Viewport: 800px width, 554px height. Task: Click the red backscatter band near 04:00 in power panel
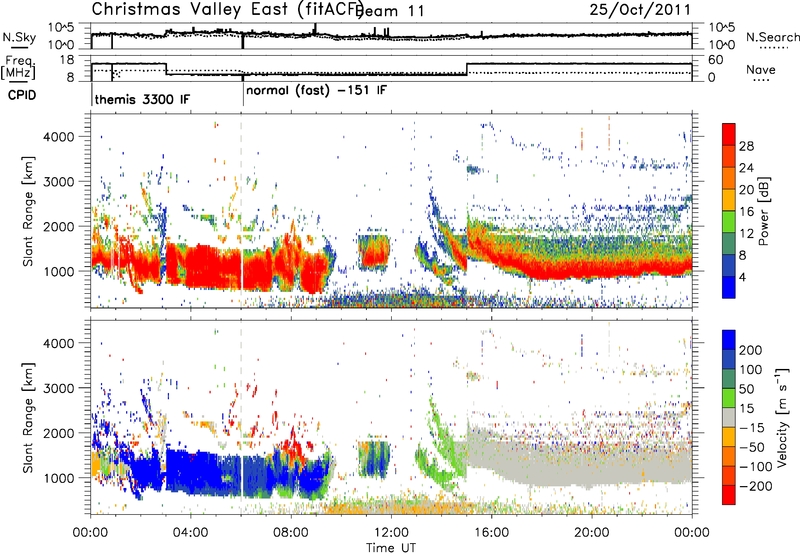[x=204, y=268]
